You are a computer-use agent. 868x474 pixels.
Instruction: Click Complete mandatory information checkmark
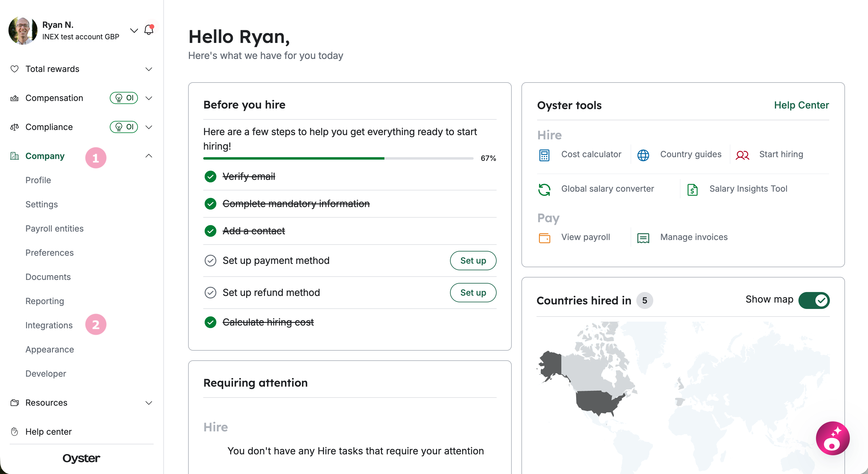coord(210,204)
